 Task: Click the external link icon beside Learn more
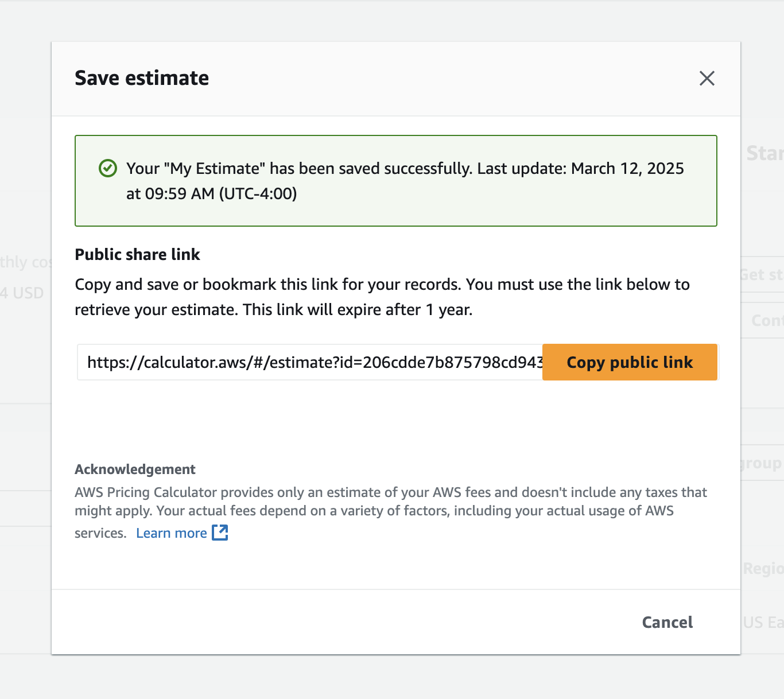pyautogui.click(x=220, y=533)
